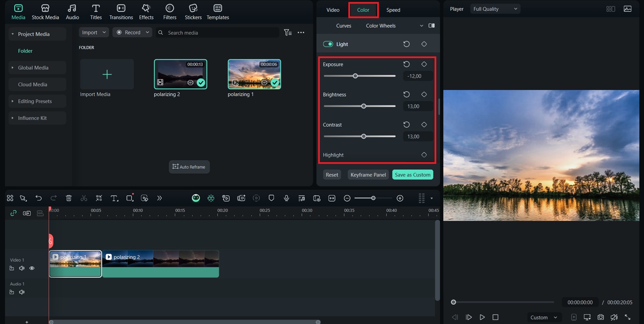
Task: Expand more timeline tools with double chevron
Action: click(160, 198)
